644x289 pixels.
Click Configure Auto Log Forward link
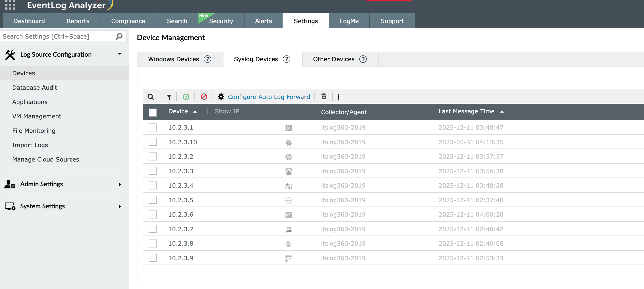point(269,97)
